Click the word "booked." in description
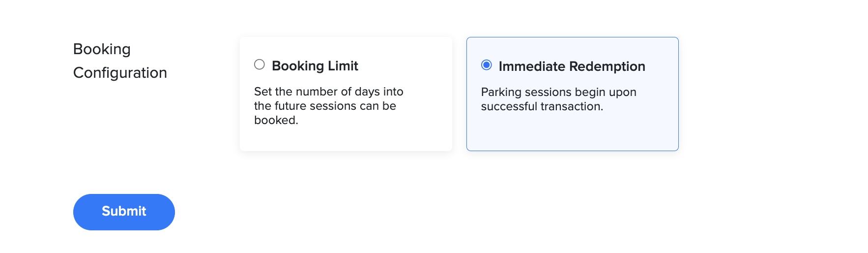The height and width of the screenshot is (253, 868). (276, 120)
